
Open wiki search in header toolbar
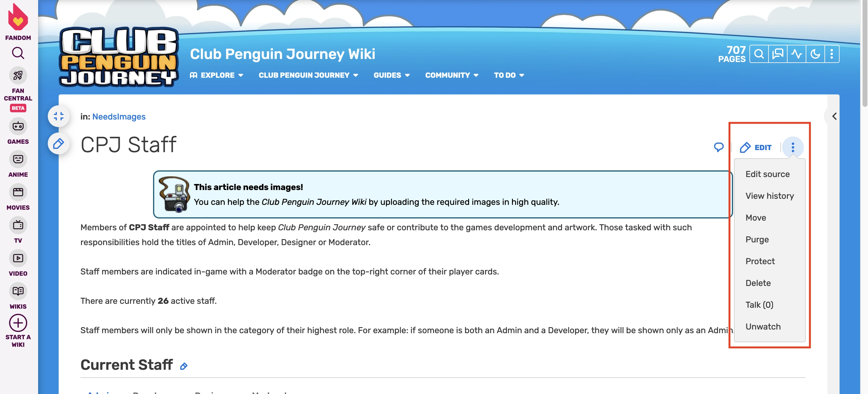point(759,54)
